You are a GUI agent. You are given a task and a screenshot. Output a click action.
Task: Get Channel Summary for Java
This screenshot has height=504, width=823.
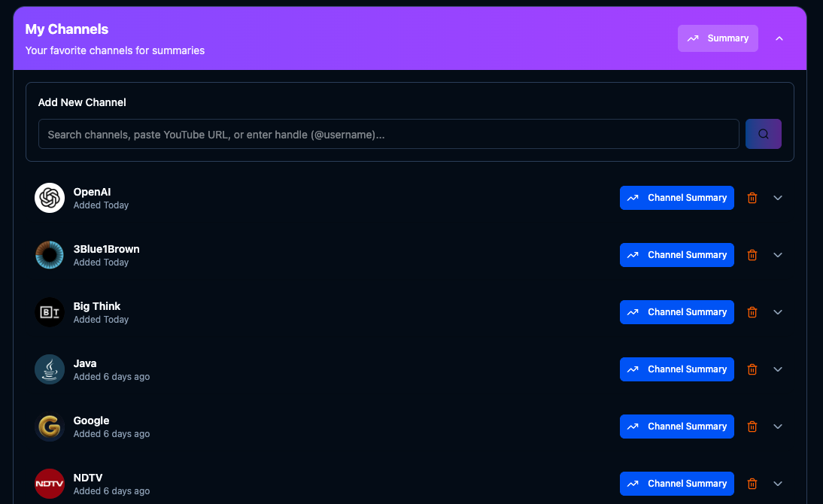pyautogui.click(x=676, y=369)
